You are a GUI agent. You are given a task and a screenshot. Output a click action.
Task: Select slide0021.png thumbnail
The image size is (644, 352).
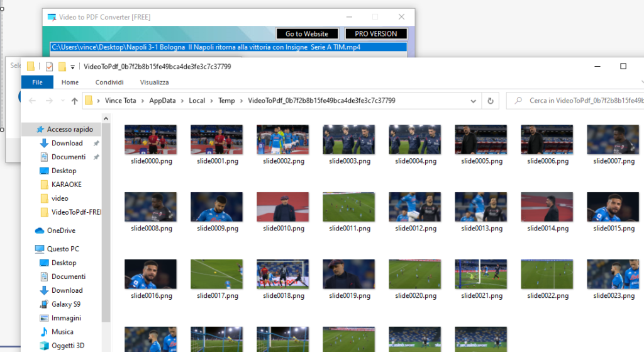(x=481, y=275)
